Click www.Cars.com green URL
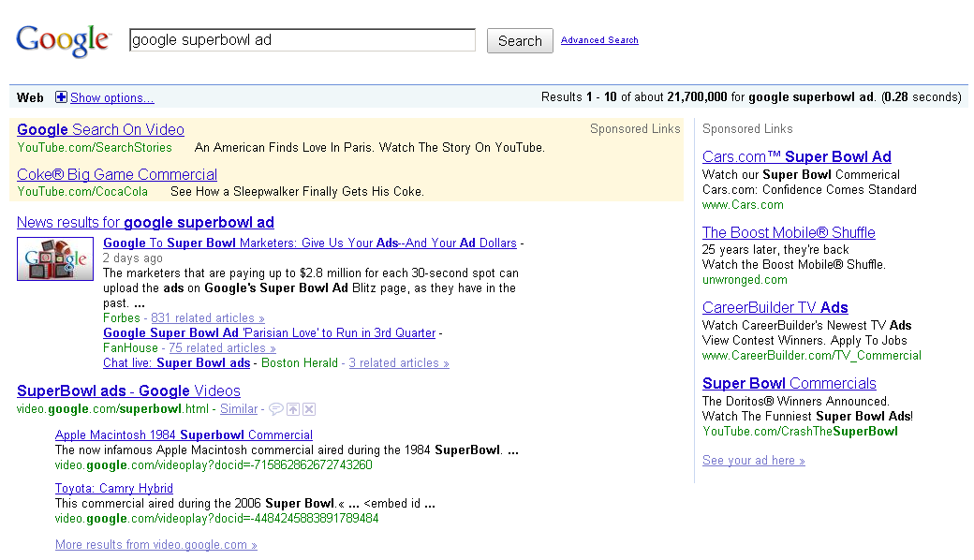This screenshot has width=974, height=560. pyautogui.click(x=743, y=204)
